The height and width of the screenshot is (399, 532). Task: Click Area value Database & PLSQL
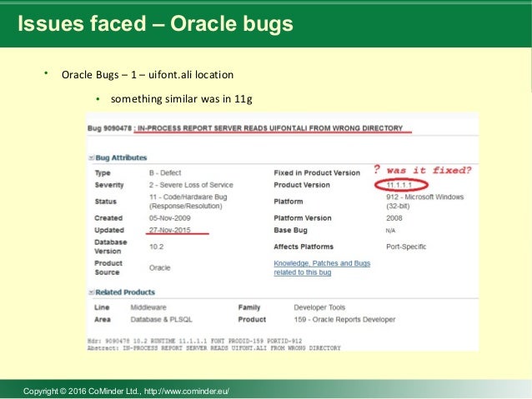pos(161,319)
